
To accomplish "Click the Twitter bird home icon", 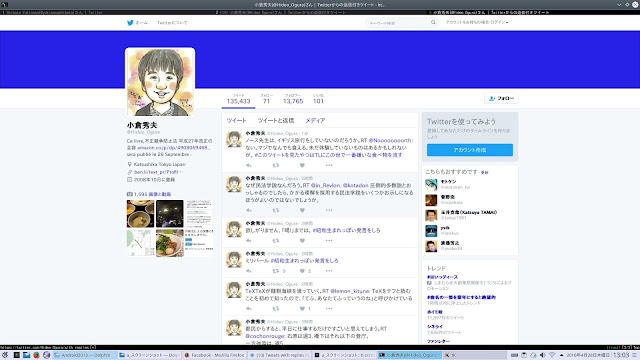I will (130, 23).
